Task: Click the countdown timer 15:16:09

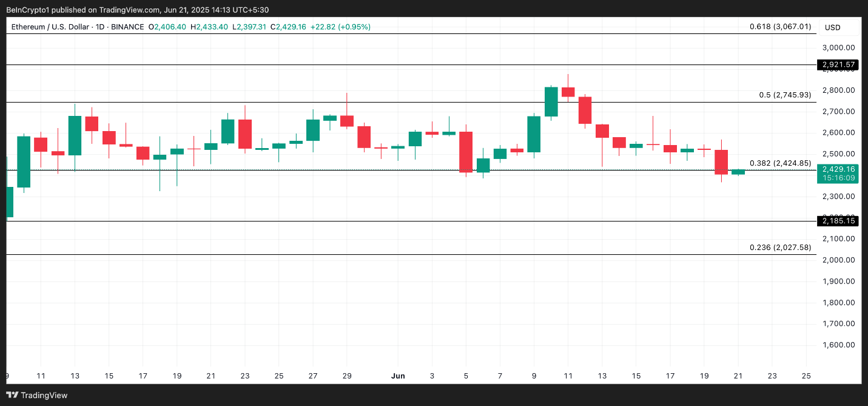Action: (x=839, y=178)
